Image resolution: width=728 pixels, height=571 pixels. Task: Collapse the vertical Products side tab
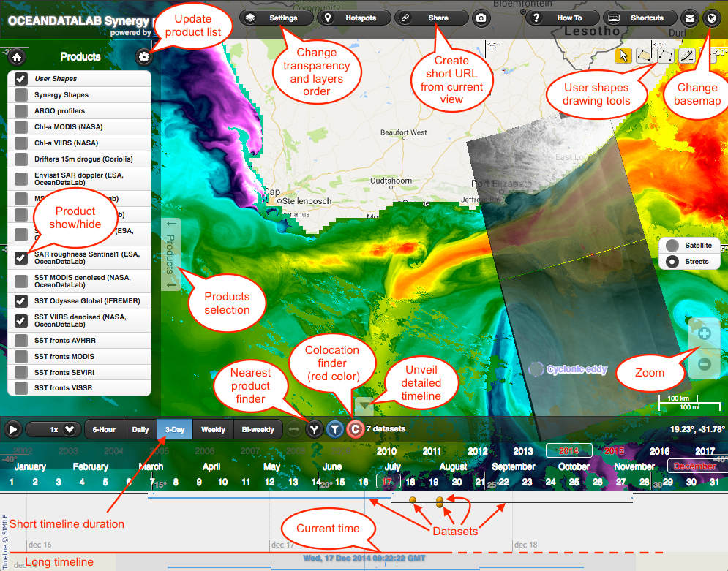pos(171,254)
